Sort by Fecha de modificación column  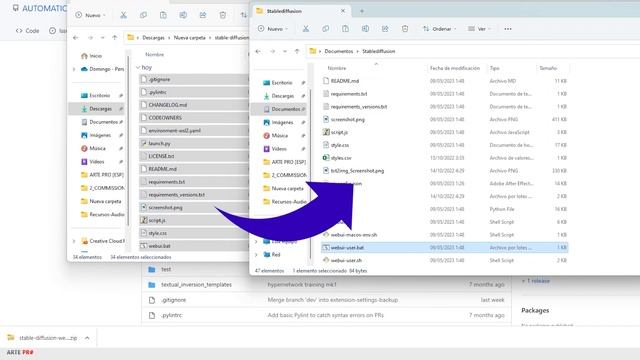tap(455, 68)
